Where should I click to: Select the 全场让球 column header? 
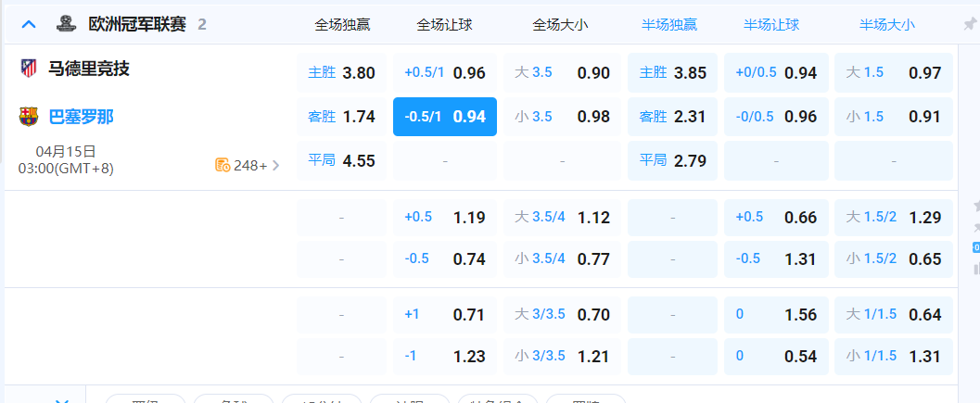pyautogui.click(x=444, y=25)
